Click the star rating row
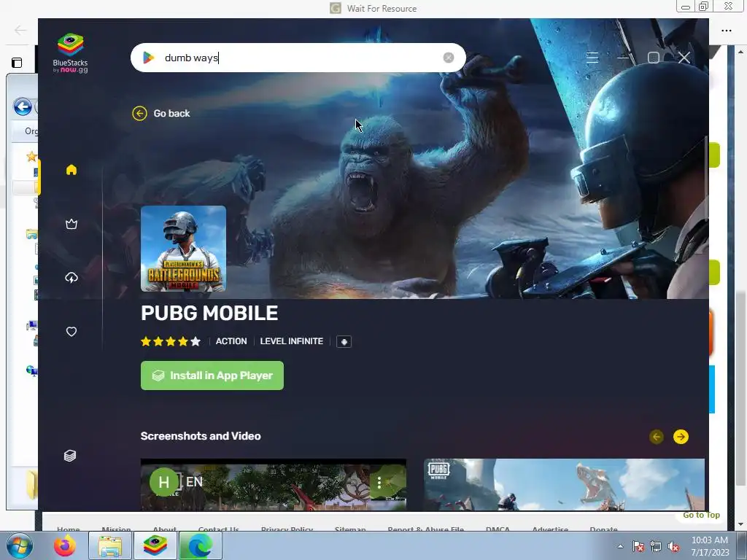The height and width of the screenshot is (560, 747). tap(171, 341)
